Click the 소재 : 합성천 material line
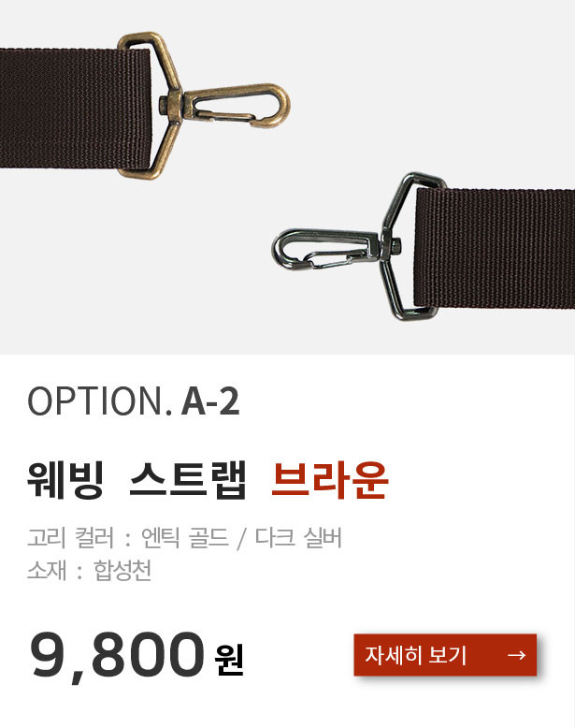Image resolution: width=575 pixels, height=728 pixels. 89,571
